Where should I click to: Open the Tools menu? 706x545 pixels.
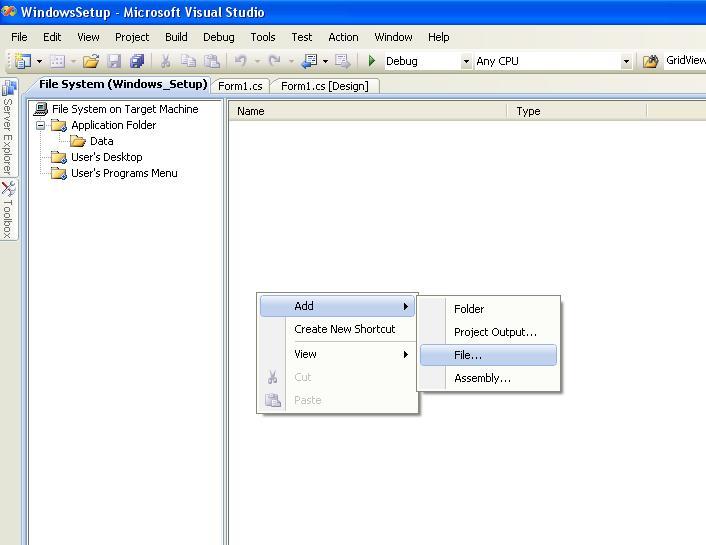pos(263,37)
